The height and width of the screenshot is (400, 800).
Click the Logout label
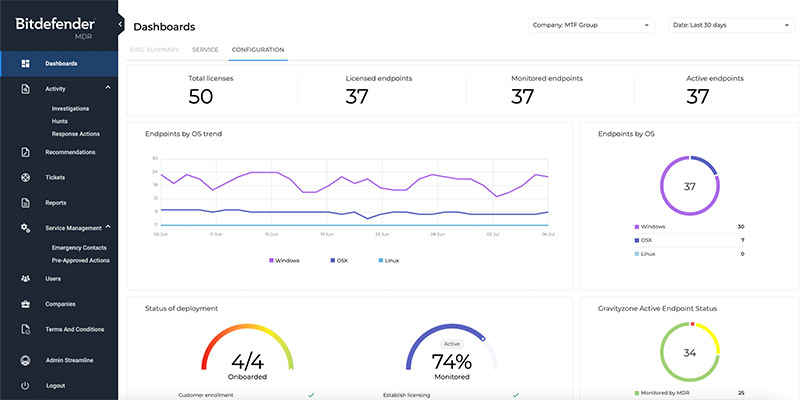55,386
